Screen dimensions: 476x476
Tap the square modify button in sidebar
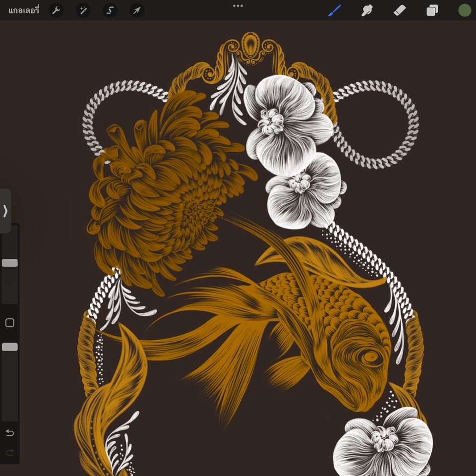[10, 323]
